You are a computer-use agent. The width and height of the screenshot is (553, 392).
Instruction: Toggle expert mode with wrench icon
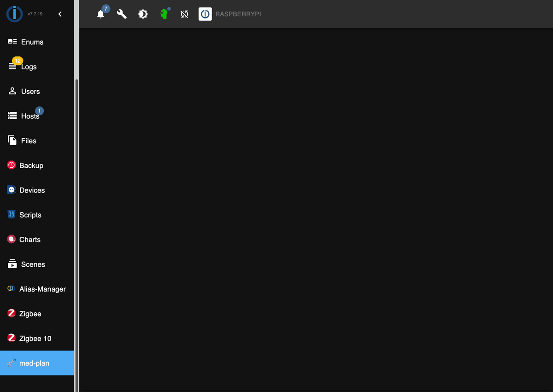(122, 14)
